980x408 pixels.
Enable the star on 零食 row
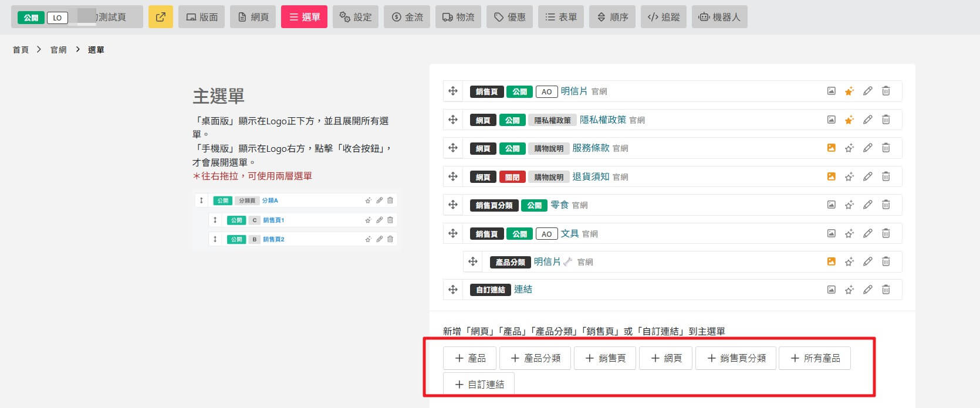point(849,205)
